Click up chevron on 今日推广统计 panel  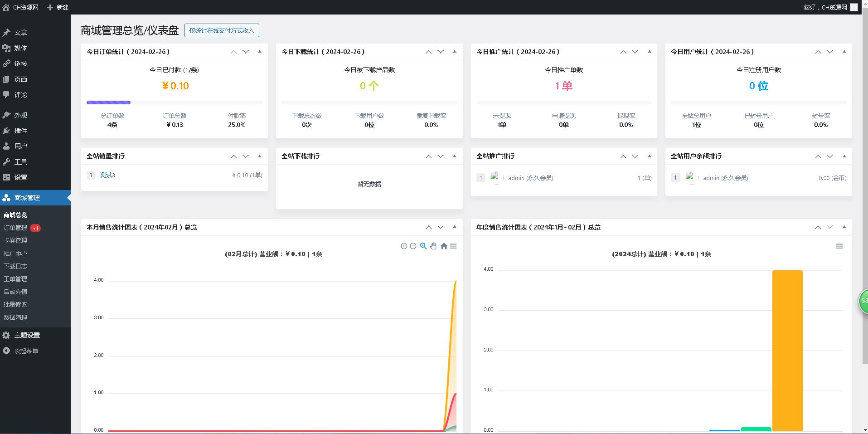(623, 51)
